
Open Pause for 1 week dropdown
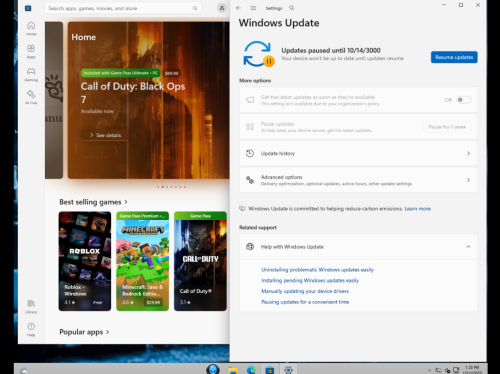point(447,127)
